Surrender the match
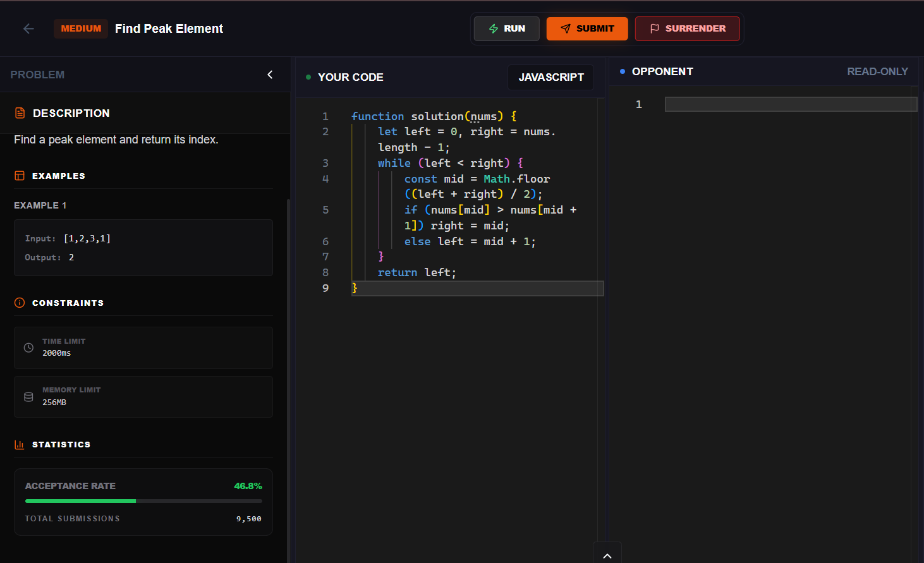The width and height of the screenshot is (924, 563). [x=687, y=28]
